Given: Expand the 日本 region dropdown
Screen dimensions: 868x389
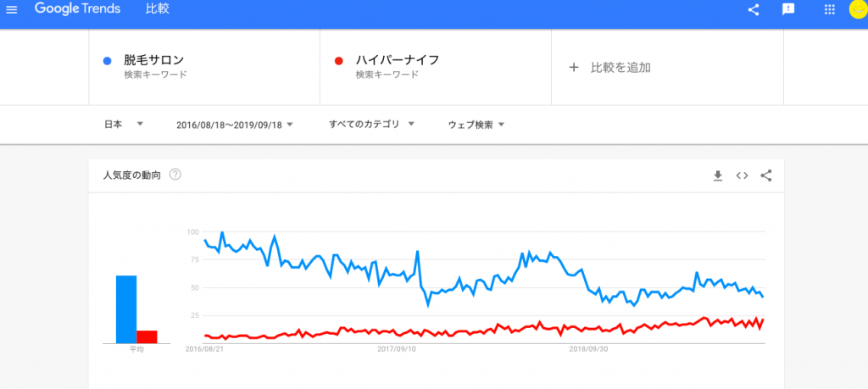Looking at the screenshot, I should point(124,125).
